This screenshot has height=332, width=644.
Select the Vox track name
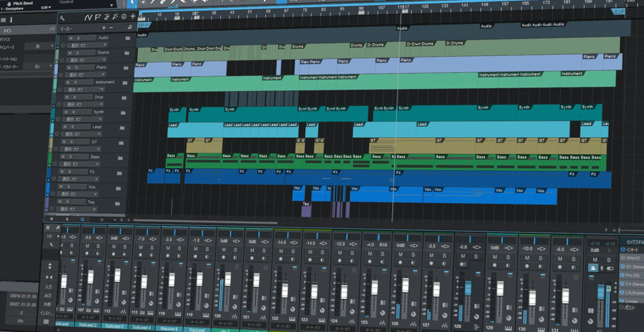(x=92, y=187)
